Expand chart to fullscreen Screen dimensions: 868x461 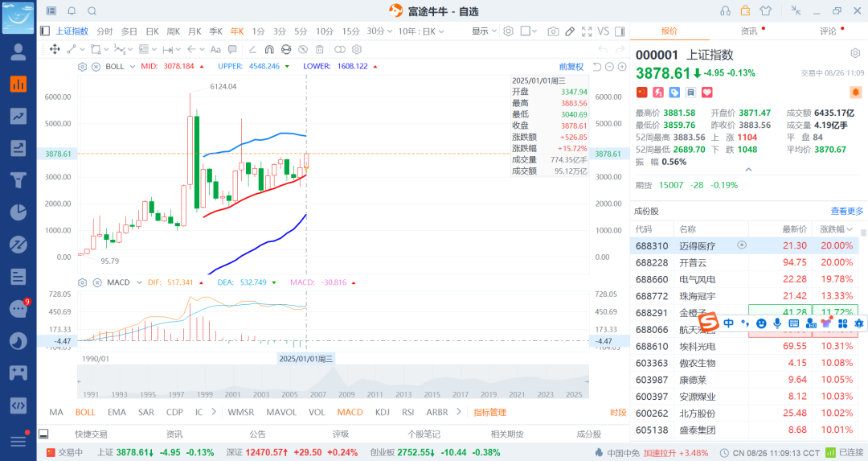[587, 31]
